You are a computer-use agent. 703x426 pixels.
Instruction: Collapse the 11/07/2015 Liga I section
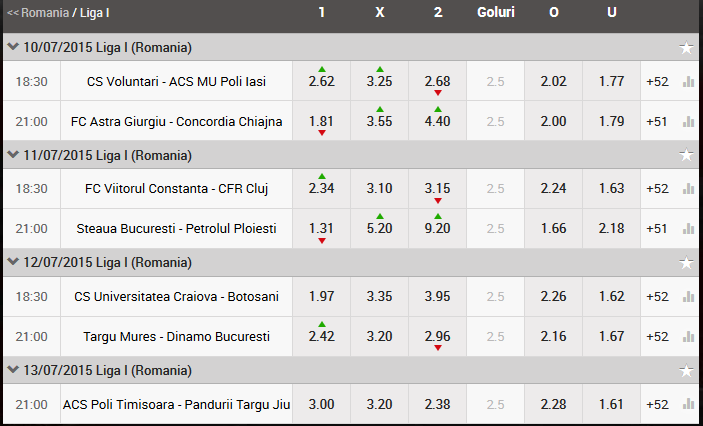click(12, 155)
